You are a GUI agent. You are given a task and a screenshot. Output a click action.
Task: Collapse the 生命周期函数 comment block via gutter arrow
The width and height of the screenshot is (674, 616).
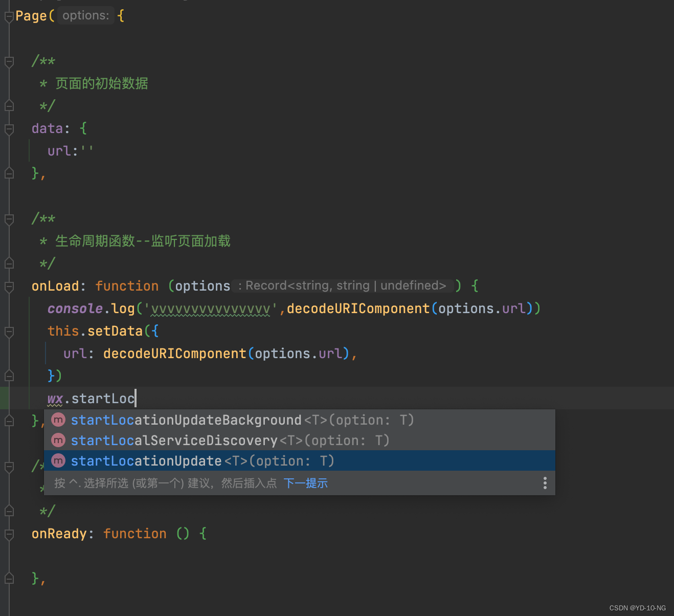click(x=9, y=218)
